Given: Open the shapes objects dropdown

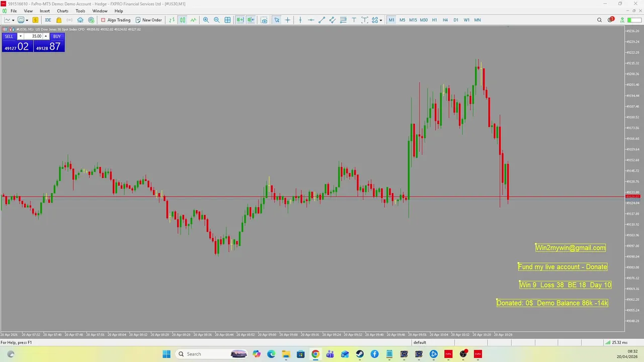Looking at the screenshot, I should coord(376,20).
